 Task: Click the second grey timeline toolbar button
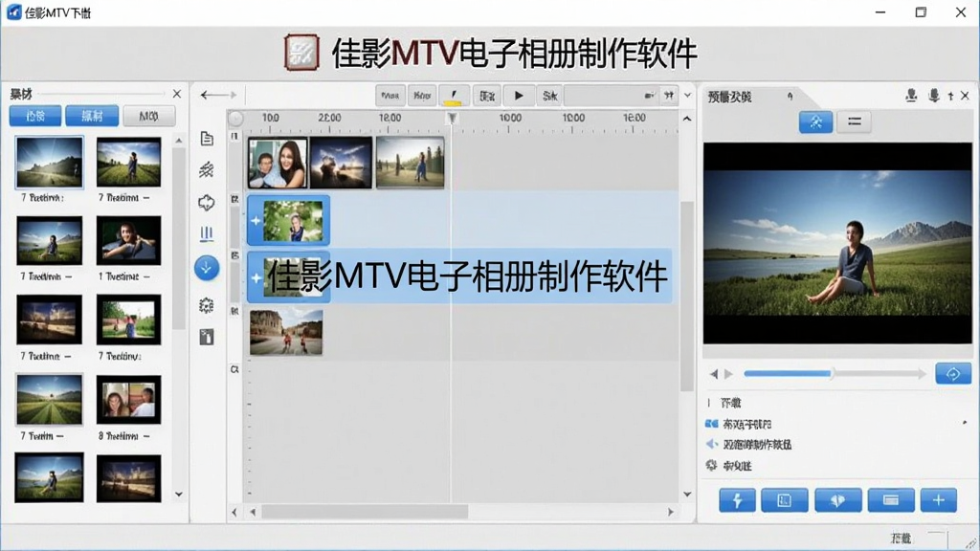click(422, 96)
